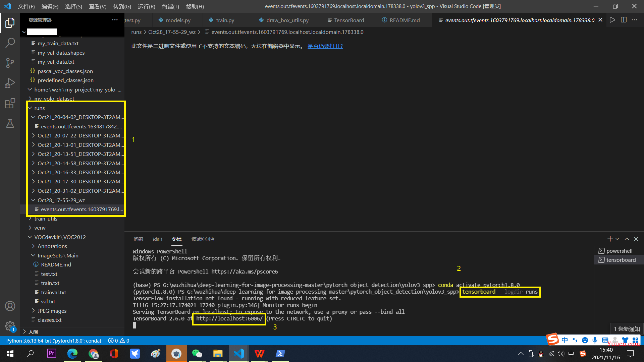
Task: Open WPS Office from taskbar
Action: [259, 354]
